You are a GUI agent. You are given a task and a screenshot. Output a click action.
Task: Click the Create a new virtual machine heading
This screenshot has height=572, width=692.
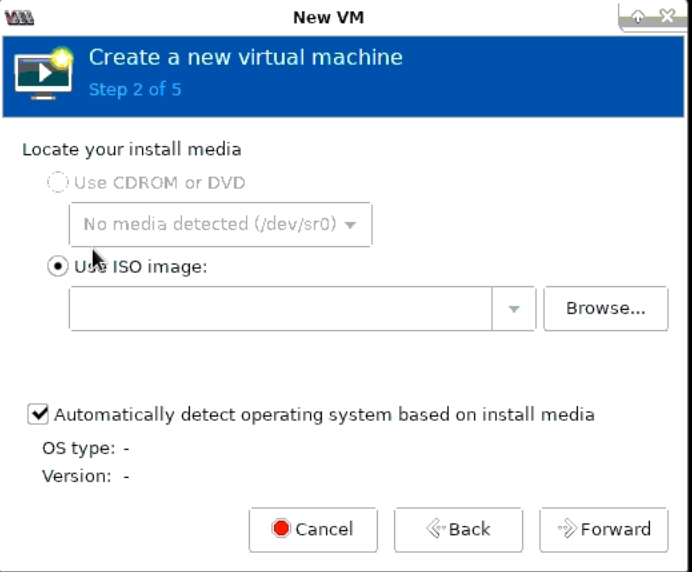coord(245,57)
